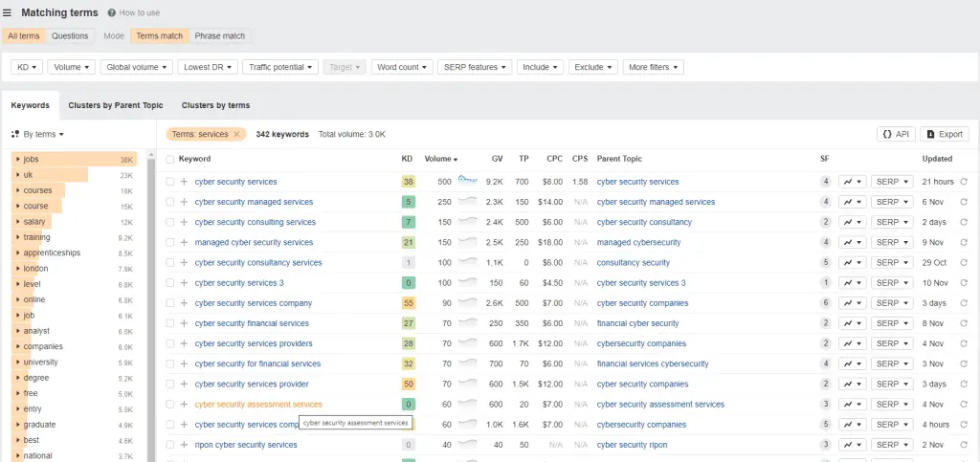Remove the 'Terms: services' filter chip
The image size is (980, 462).
[236, 134]
